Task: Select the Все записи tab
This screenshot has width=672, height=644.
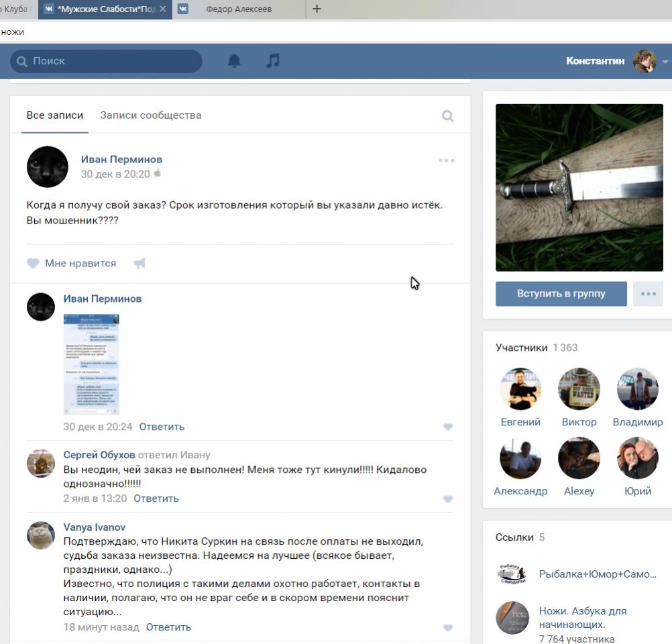Action: 55,115
